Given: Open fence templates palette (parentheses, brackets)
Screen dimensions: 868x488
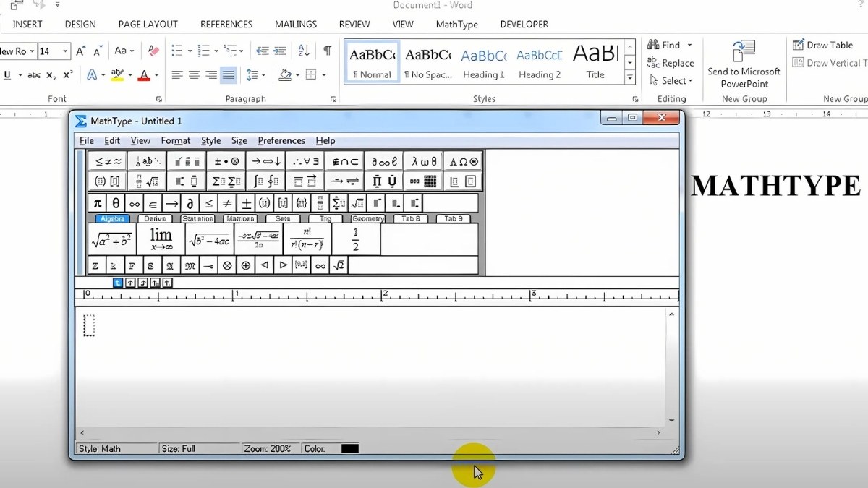Looking at the screenshot, I should [x=108, y=181].
